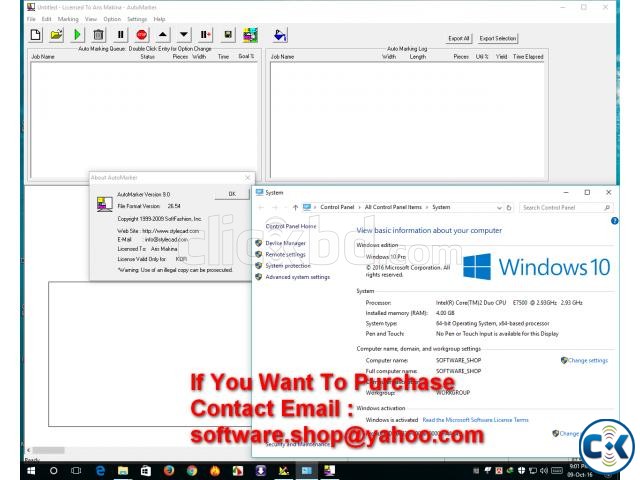Create a new file in AutoMarker toolbar
Image resolution: width=640 pixels, height=480 pixels.
[36, 35]
